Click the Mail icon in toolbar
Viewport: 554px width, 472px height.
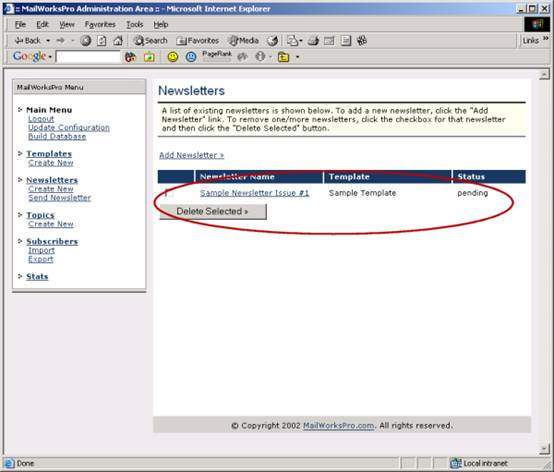[x=292, y=41]
